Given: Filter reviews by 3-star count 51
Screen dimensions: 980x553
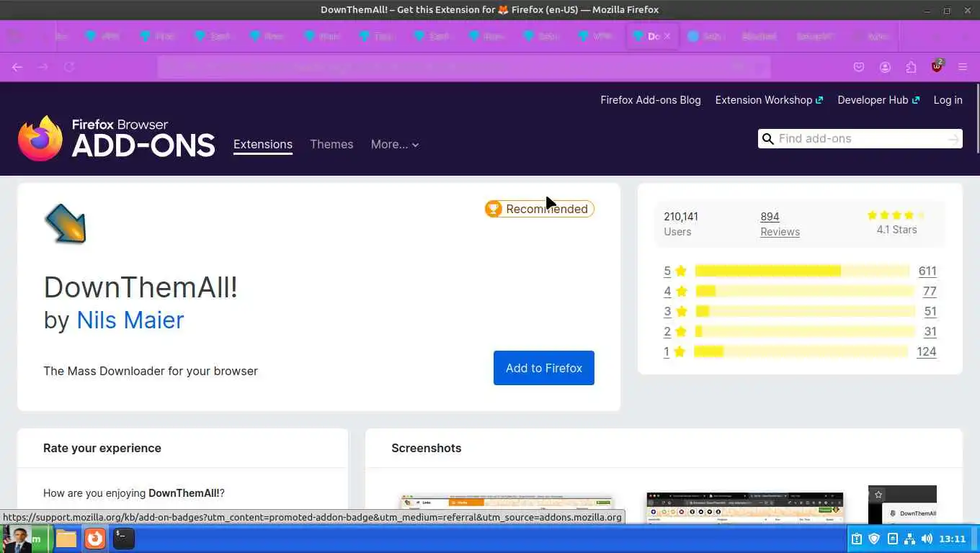Looking at the screenshot, I should coord(930,311).
